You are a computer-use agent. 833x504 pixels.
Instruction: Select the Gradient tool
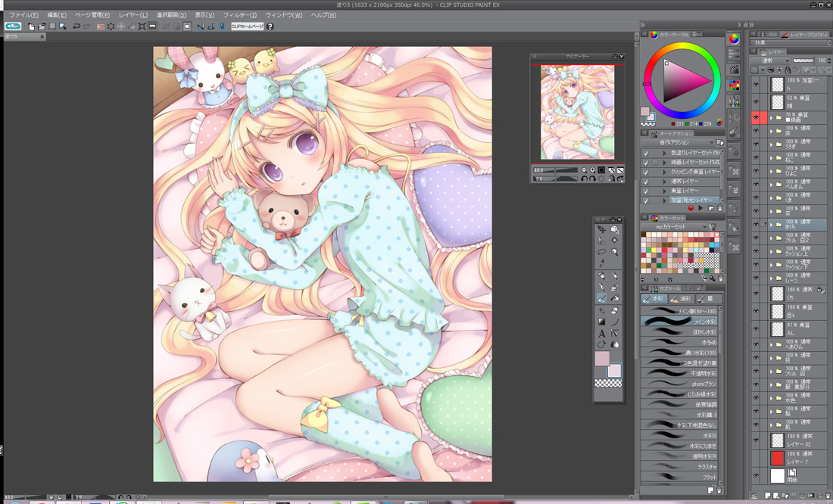601,322
